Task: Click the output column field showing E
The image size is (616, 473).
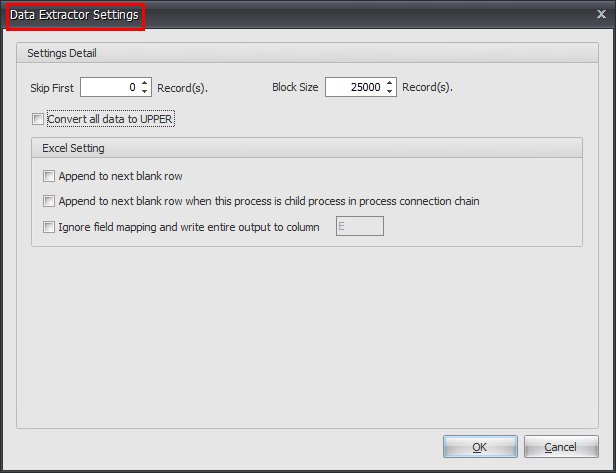Action: 360,227
